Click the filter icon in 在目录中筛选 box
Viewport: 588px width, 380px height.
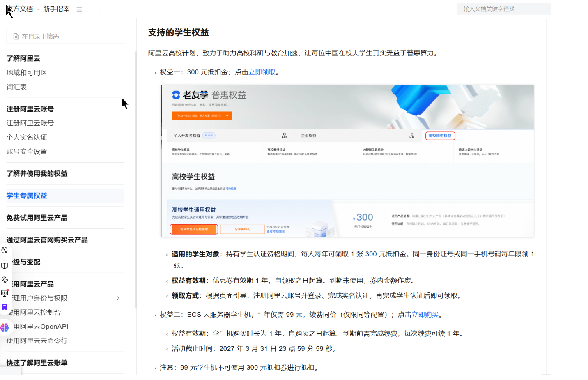[x=16, y=37]
